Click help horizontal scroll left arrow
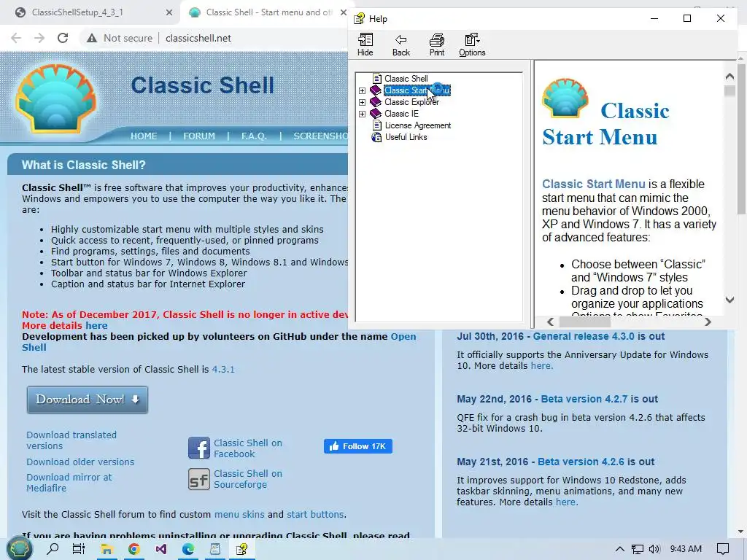Image resolution: width=747 pixels, height=560 pixels. coord(550,322)
